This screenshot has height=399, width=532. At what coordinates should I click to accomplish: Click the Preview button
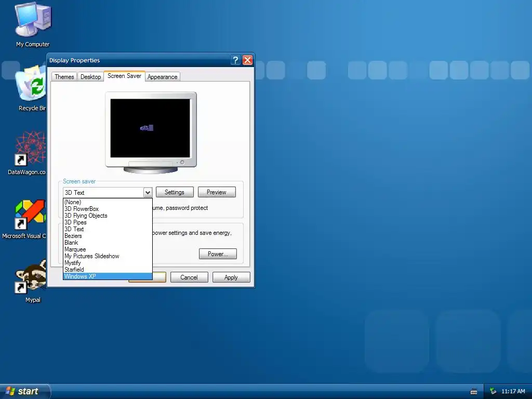tap(217, 192)
